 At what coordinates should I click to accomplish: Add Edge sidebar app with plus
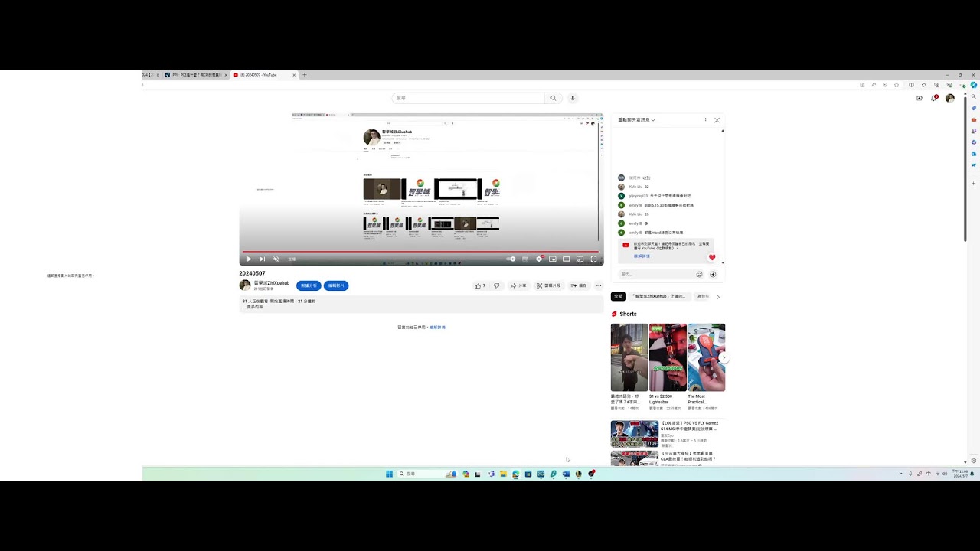[974, 183]
